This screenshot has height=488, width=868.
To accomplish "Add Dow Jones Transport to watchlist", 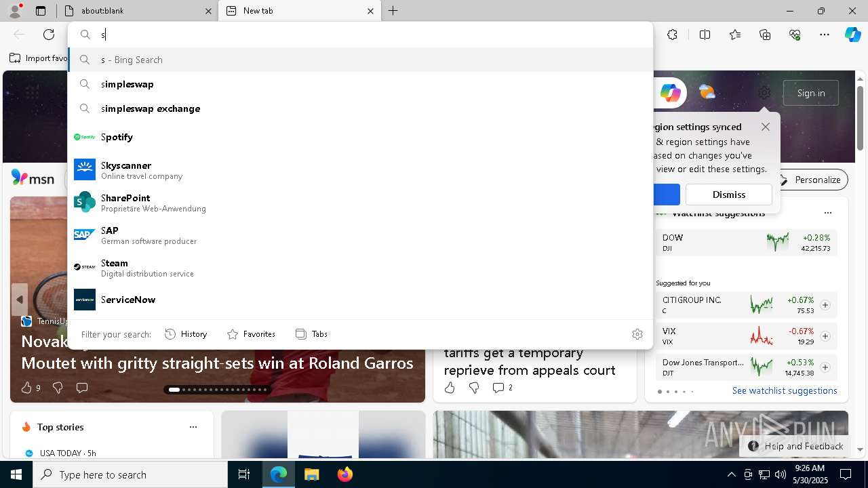I will pyautogui.click(x=825, y=367).
